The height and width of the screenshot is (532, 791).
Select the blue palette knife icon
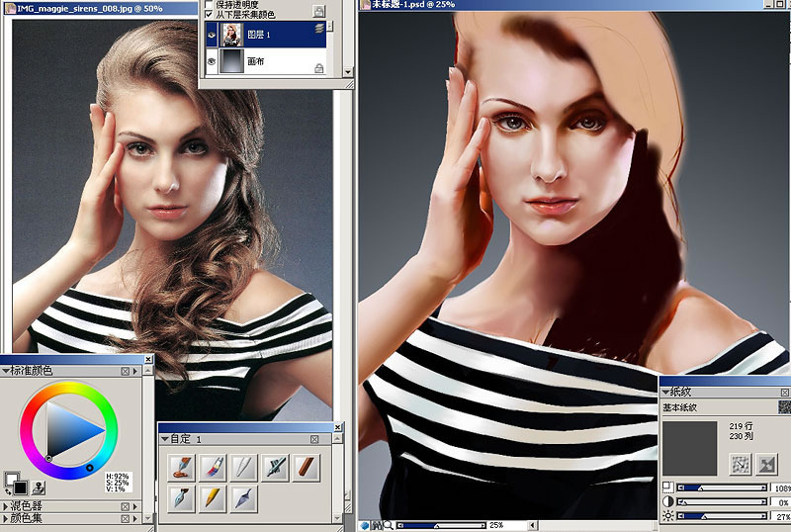[x=244, y=498]
